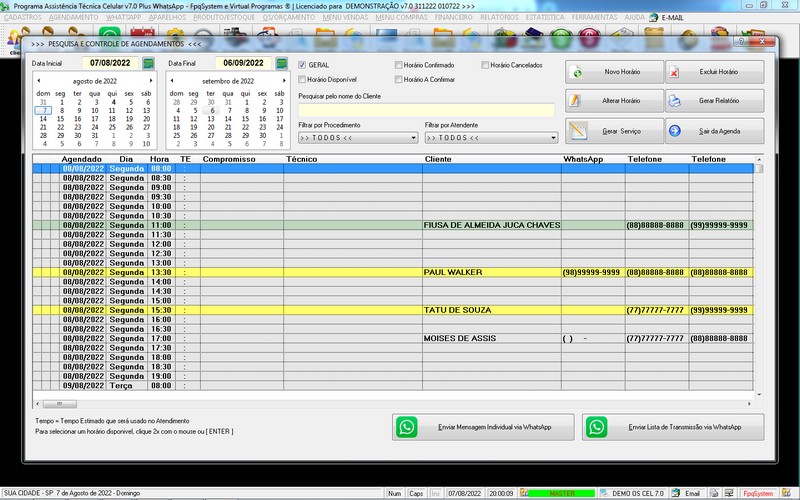This screenshot has width=800, height=500.
Task: Click the Excluir Horário red X icon
Action: (x=674, y=72)
